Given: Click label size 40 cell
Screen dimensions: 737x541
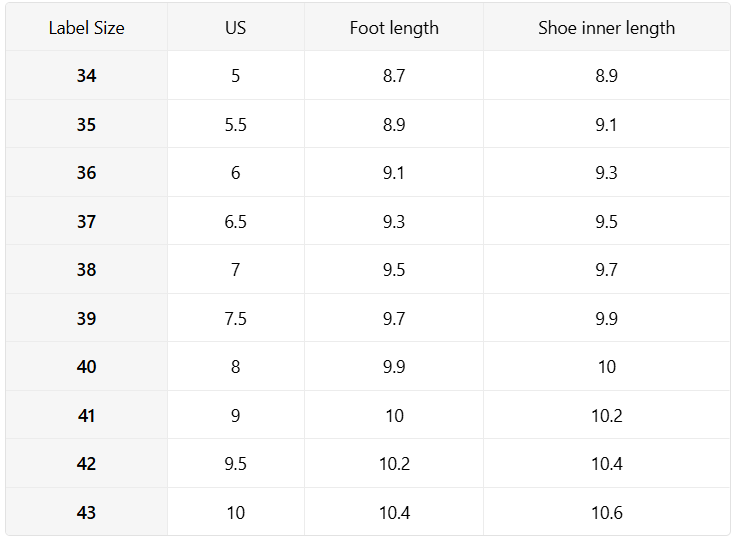Looking at the screenshot, I should (87, 367).
